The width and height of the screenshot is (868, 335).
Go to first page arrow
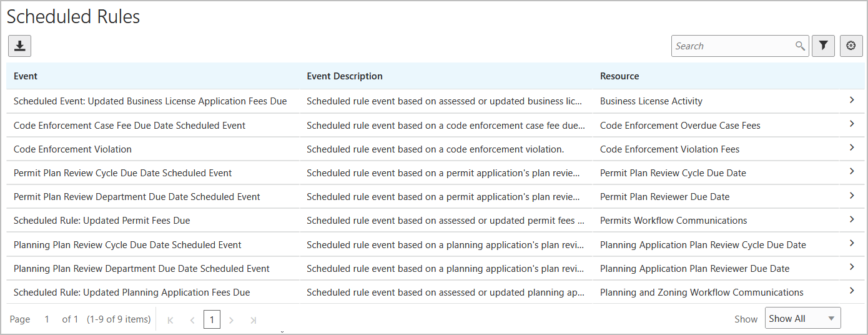point(170,320)
